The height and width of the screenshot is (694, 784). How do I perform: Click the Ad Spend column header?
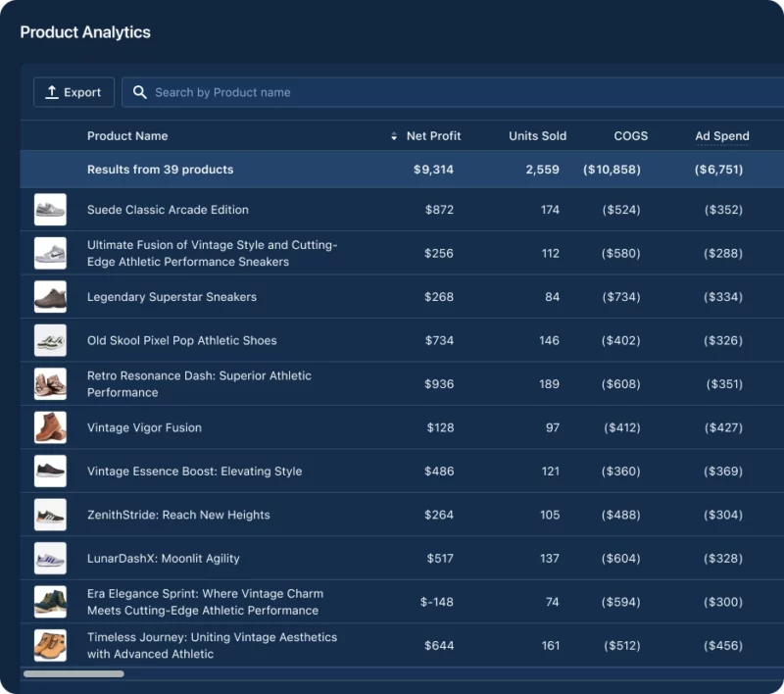click(x=721, y=136)
